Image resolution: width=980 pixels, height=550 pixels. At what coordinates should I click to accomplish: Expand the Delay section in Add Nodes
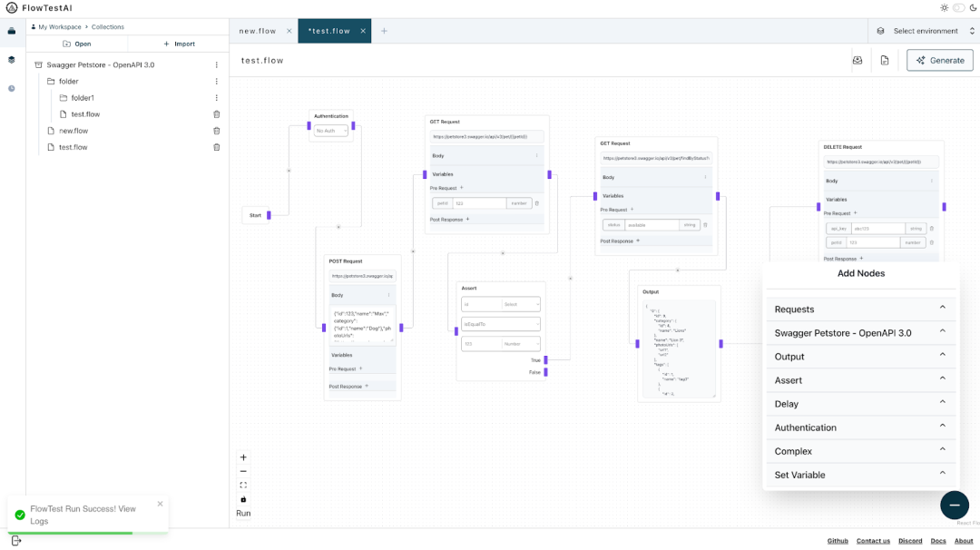pos(860,404)
